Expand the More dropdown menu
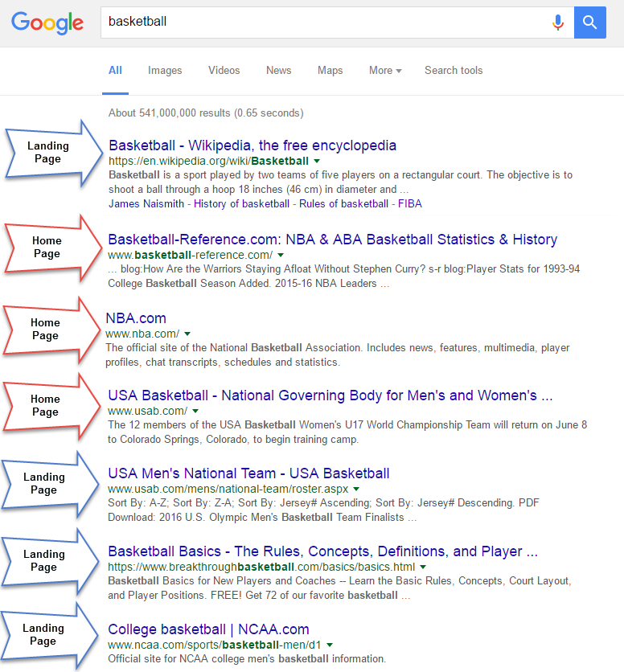 (x=385, y=71)
